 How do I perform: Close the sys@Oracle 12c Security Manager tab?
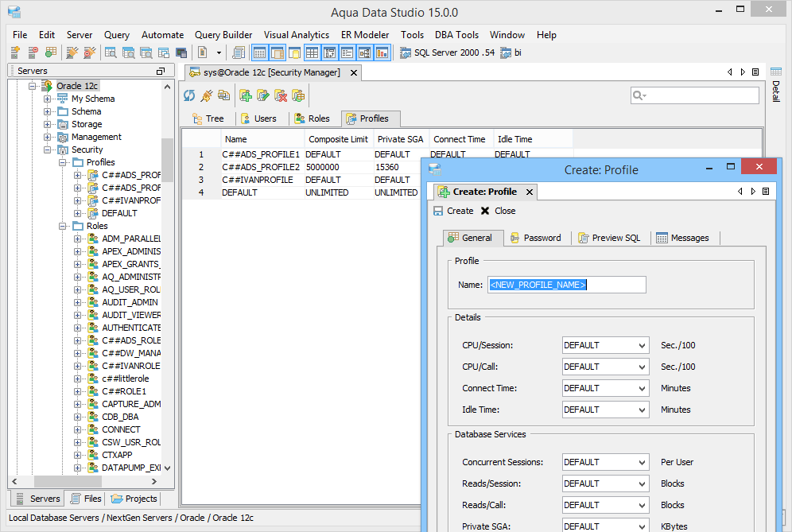pos(354,72)
